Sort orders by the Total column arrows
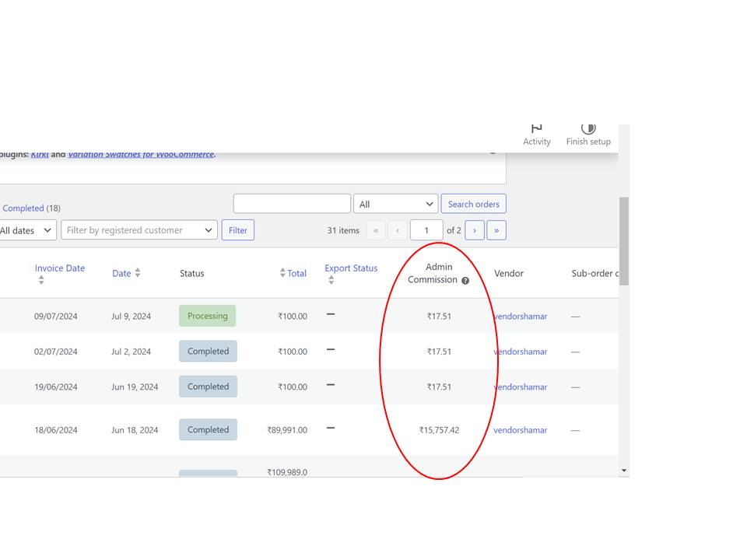The height and width of the screenshot is (560, 747). [282, 273]
